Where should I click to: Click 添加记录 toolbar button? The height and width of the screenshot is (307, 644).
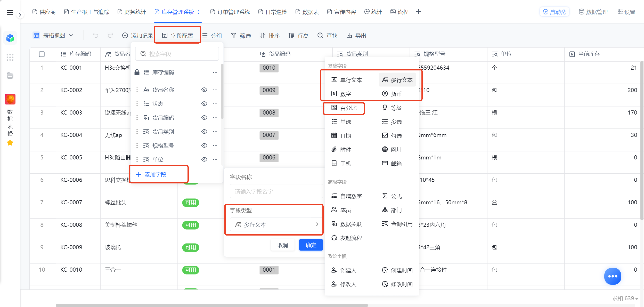[x=137, y=36]
